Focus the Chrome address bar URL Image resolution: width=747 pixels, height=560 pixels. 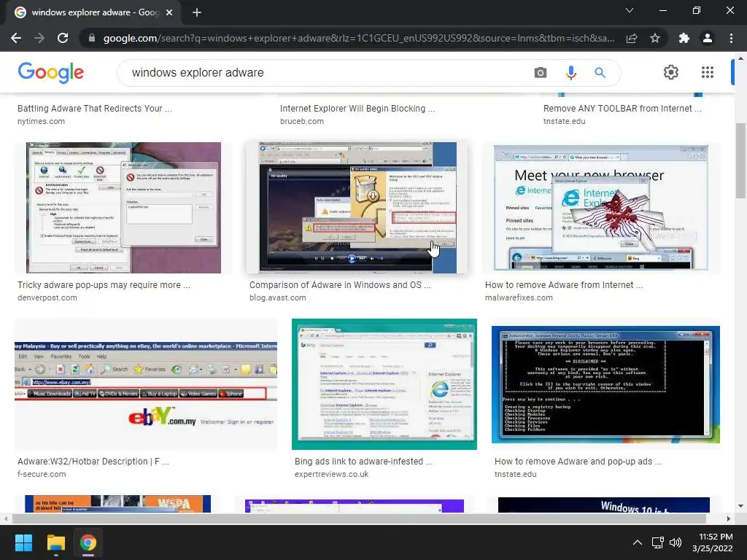coord(358,38)
